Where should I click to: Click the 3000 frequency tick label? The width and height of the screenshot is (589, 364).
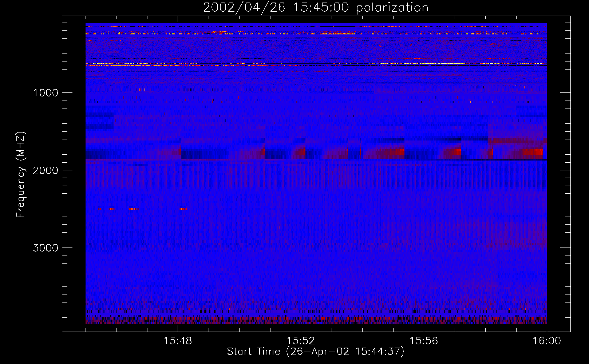point(46,248)
